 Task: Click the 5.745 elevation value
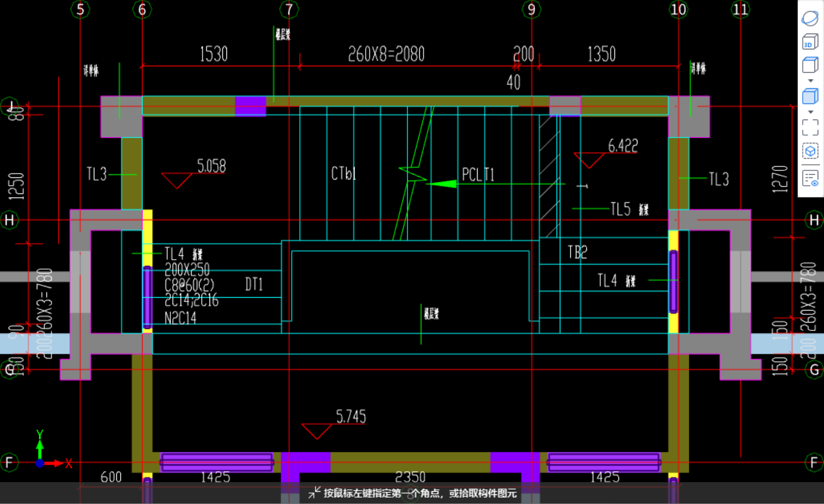click(x=351, y=417)
